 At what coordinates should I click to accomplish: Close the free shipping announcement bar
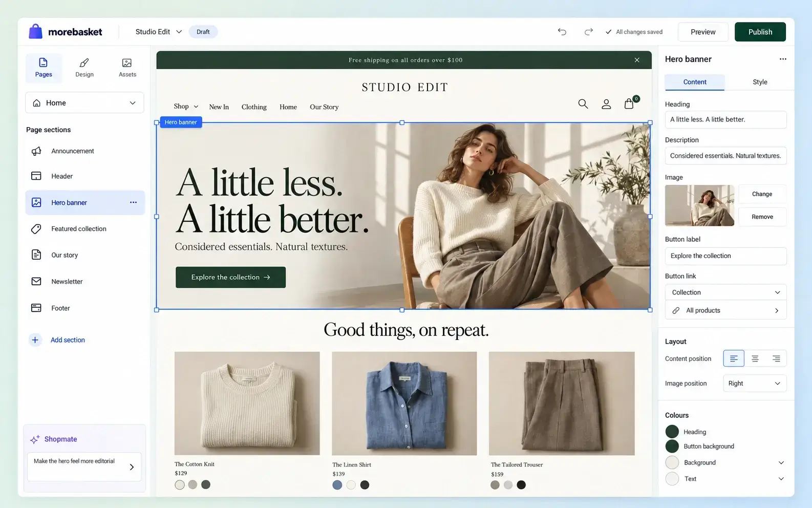tap(637, 60)
